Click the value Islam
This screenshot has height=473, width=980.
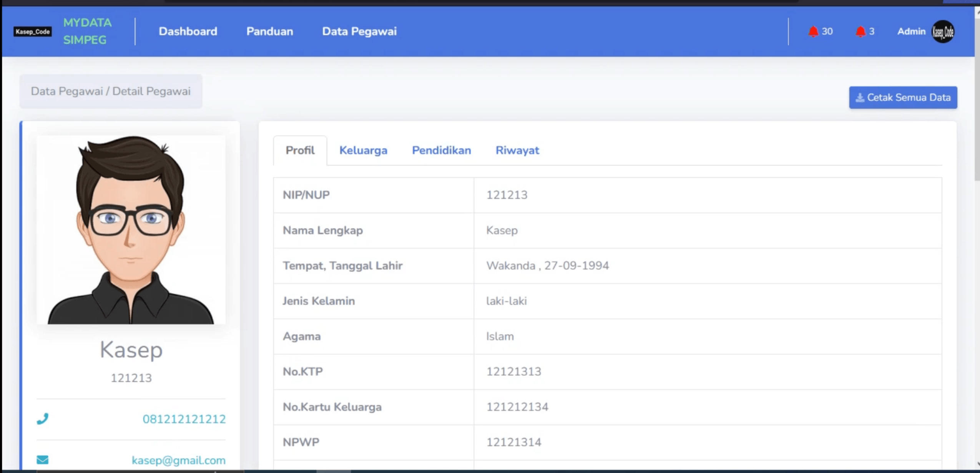point(500,337)
